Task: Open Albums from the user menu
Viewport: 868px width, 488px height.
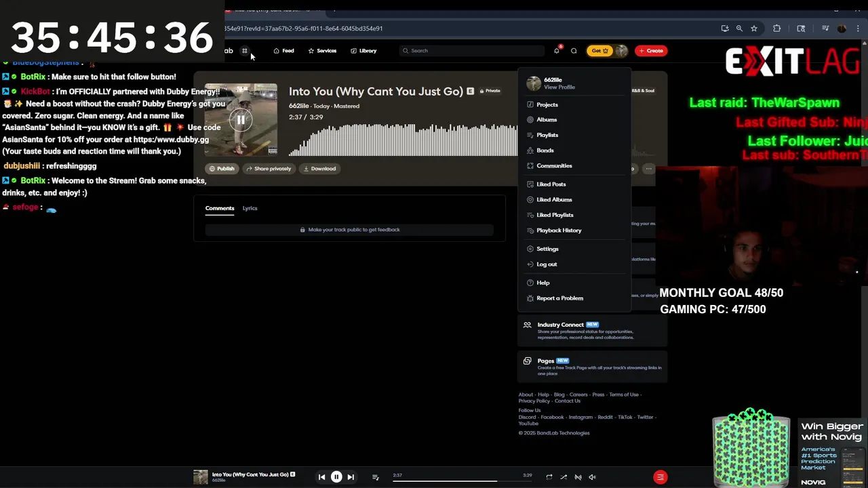Action: point(574,120)
